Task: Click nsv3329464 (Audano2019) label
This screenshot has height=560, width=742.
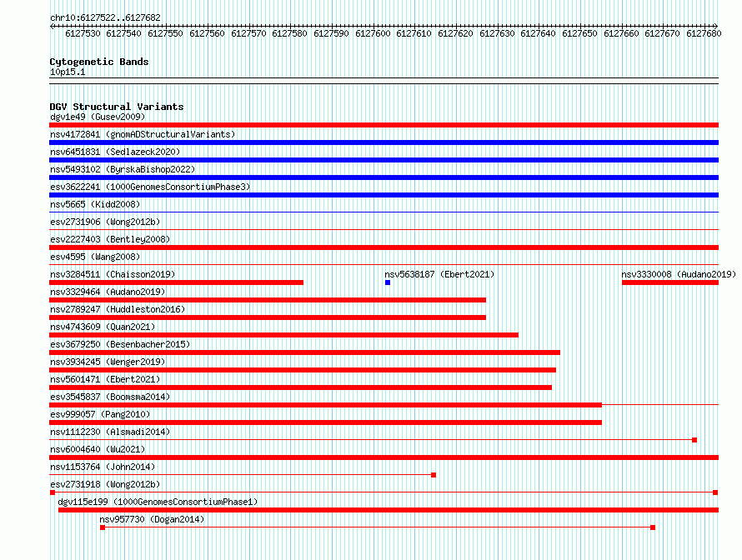Action: (x=108, y=292)
